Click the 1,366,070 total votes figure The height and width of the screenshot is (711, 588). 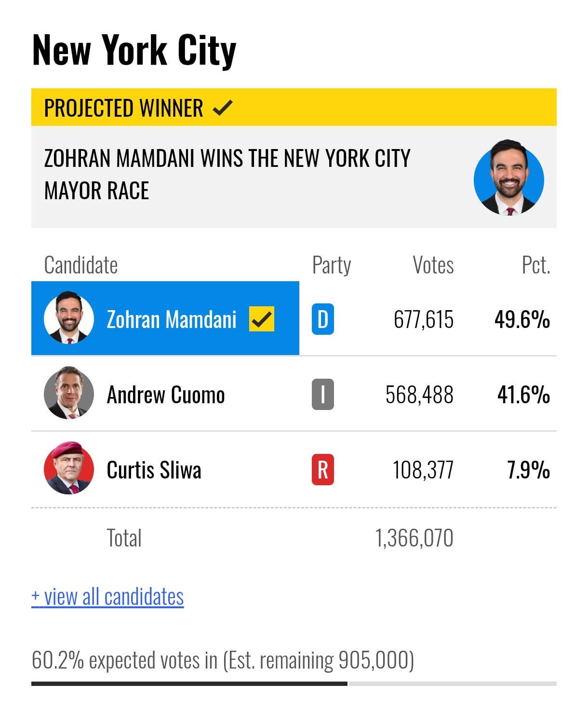(x=414, y=538)
